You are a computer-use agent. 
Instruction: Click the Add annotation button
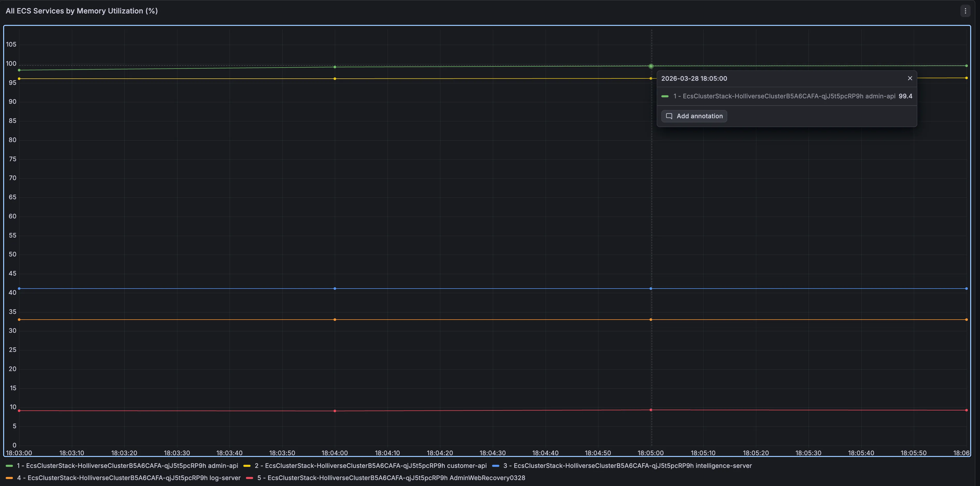tap(694, 116)
